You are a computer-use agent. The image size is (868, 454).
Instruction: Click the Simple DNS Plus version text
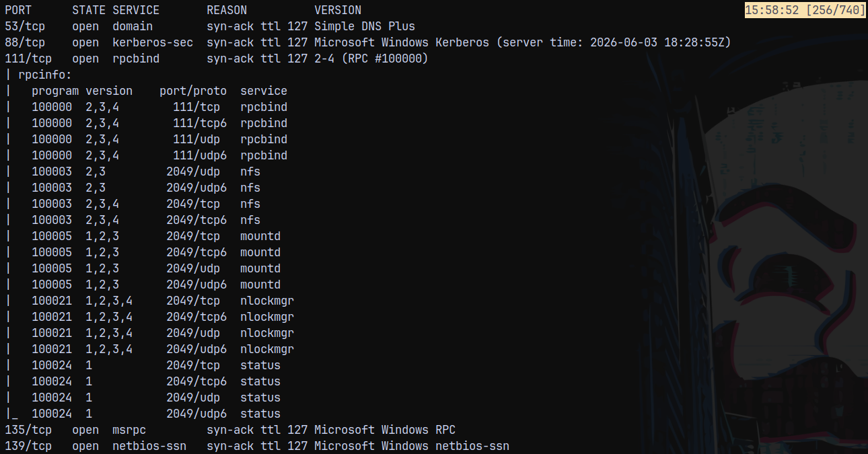(365, 26)
